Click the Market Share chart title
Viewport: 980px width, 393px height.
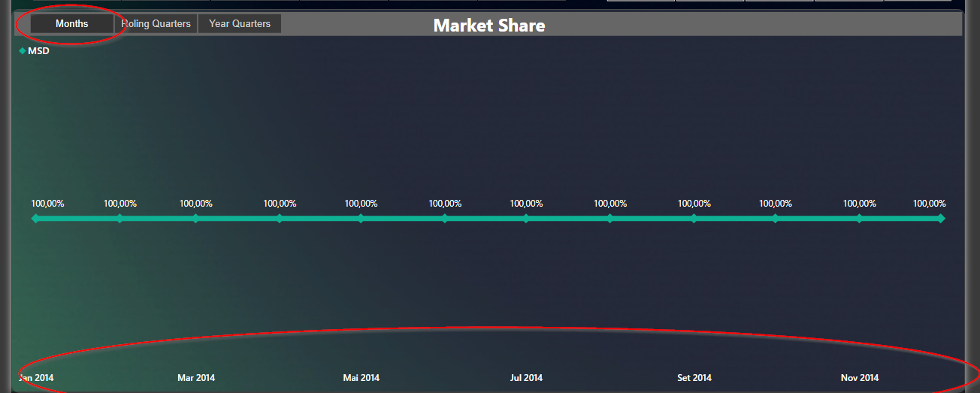(x=489, y=26)
